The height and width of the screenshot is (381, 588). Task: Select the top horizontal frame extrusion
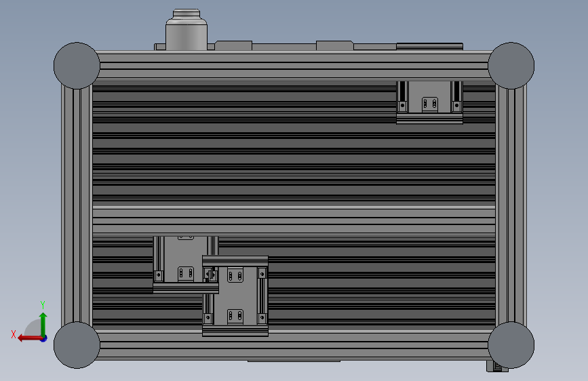click(294, 64)
